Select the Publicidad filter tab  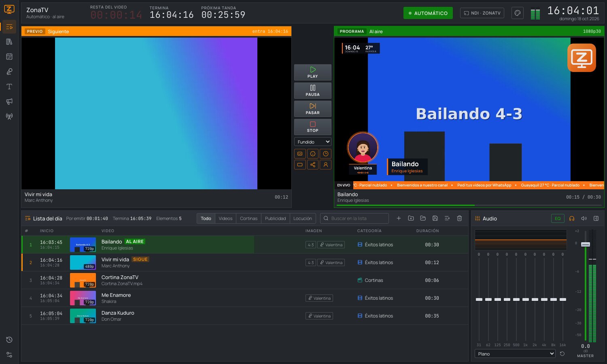point(275,218)
